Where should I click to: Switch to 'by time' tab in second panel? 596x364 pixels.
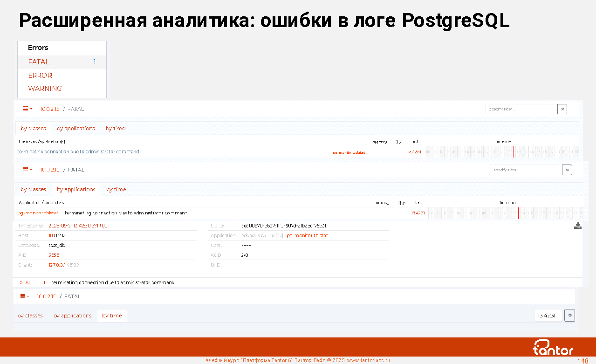[116, 190]
